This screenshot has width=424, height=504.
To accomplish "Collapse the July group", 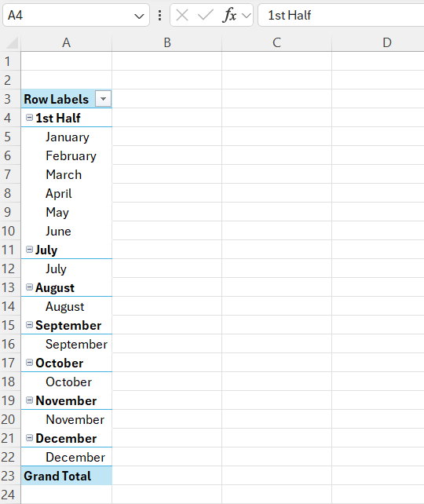I will click(29, 250).
